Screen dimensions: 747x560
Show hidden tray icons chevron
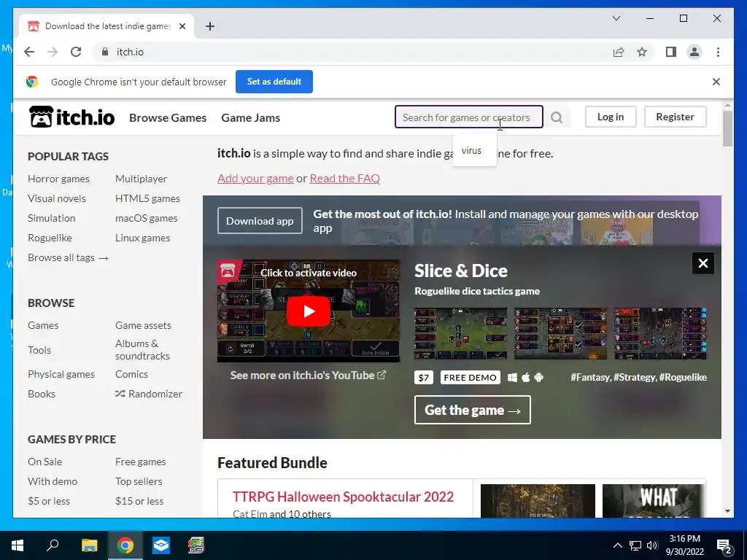617,545
